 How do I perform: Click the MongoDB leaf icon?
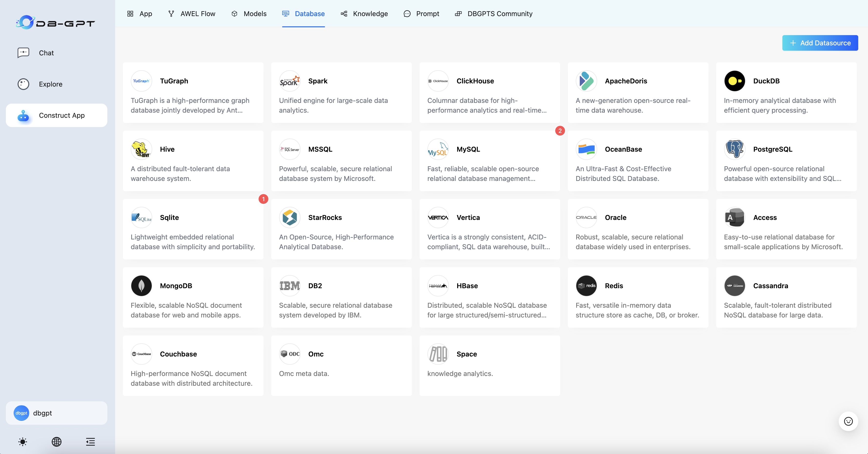click(x=141, y=286)
